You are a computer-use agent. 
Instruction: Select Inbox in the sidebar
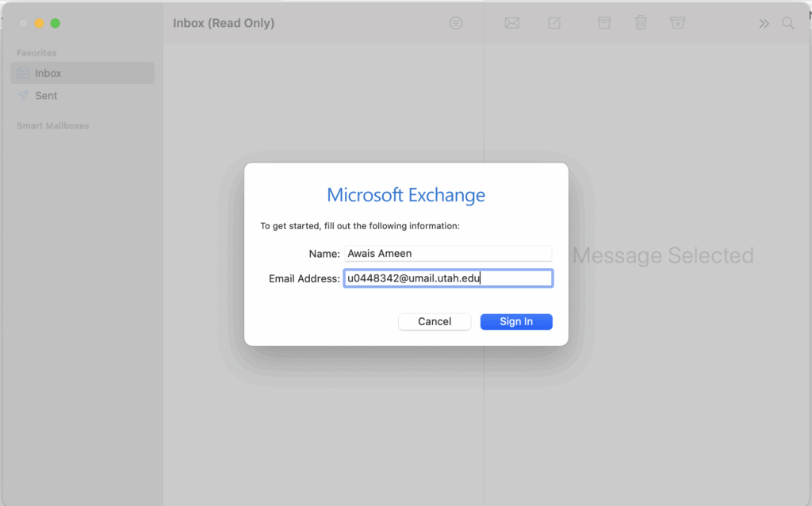82,73
